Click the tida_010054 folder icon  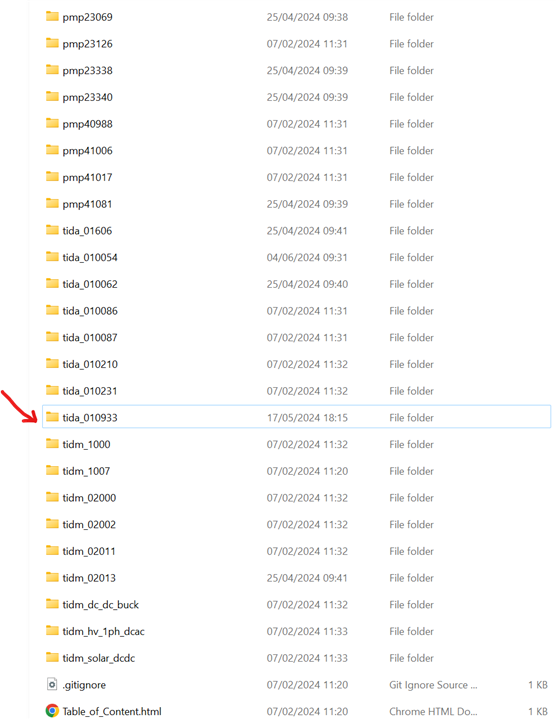coord(52,257)
